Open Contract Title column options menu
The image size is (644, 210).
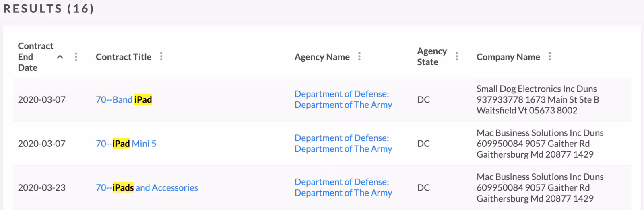click(x=161, y=56)
